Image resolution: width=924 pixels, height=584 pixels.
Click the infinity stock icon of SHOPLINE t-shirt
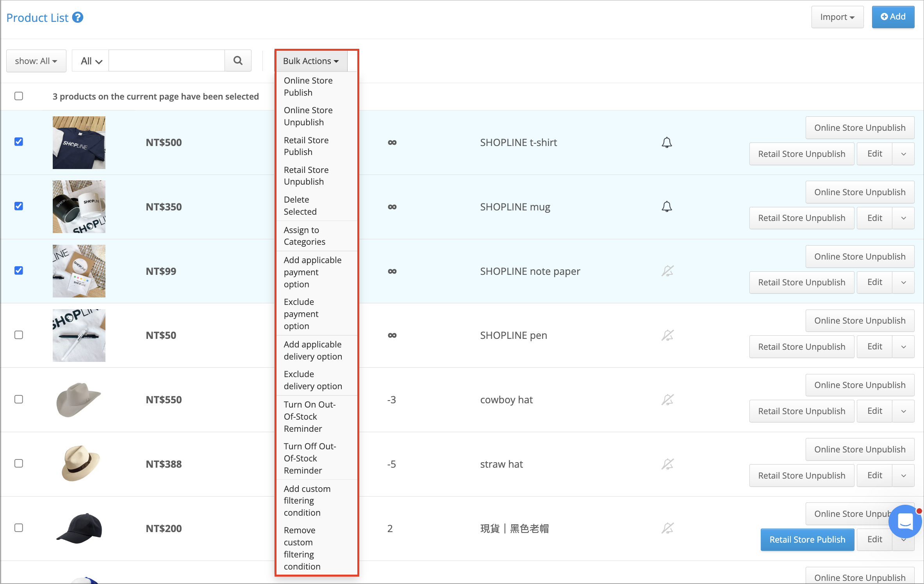[392, 142]
